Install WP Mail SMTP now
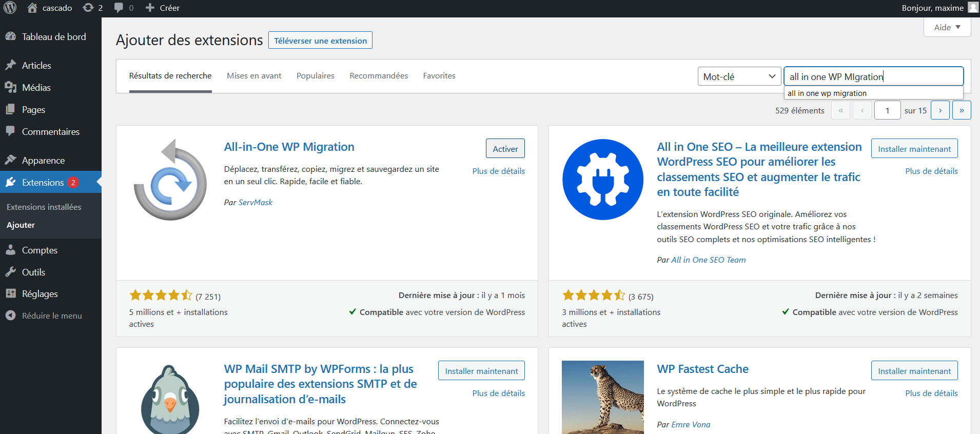The width and height of the screenshot is (980, 434). coord(481,371)
